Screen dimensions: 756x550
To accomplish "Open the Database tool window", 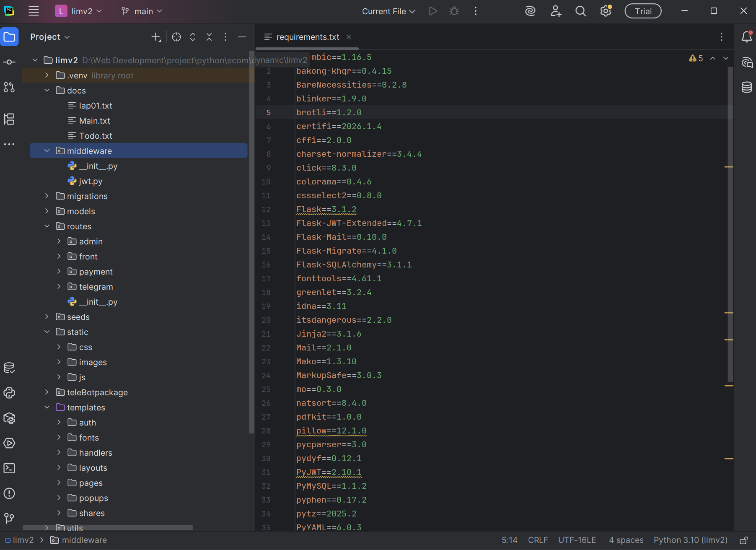I will [x=747, y=87].
